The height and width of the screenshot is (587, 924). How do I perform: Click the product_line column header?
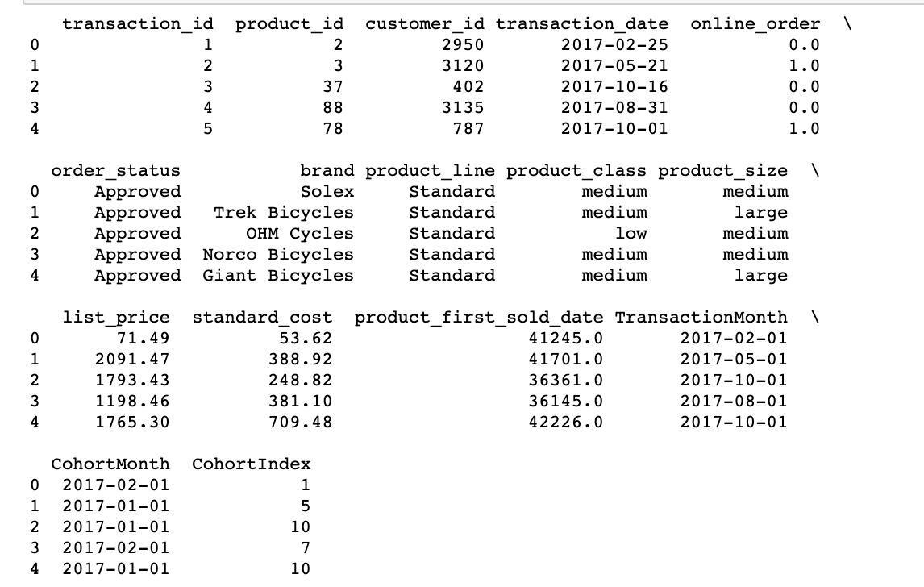point(431,171)
